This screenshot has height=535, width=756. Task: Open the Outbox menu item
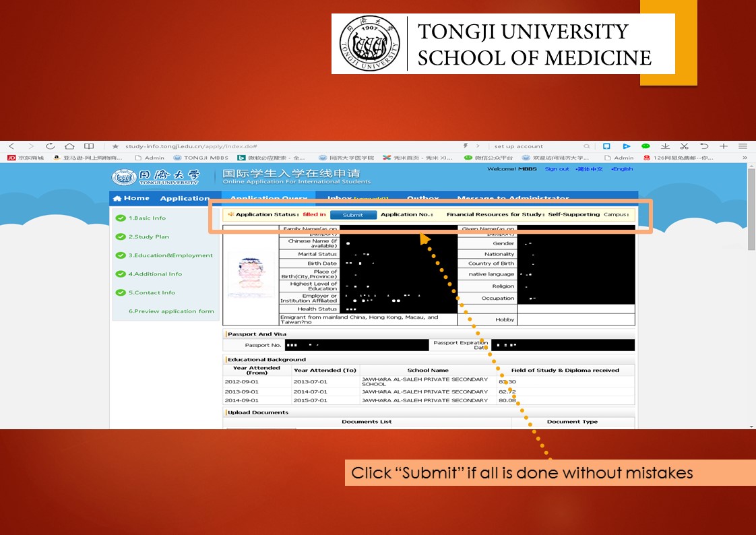tap(423, 197)
